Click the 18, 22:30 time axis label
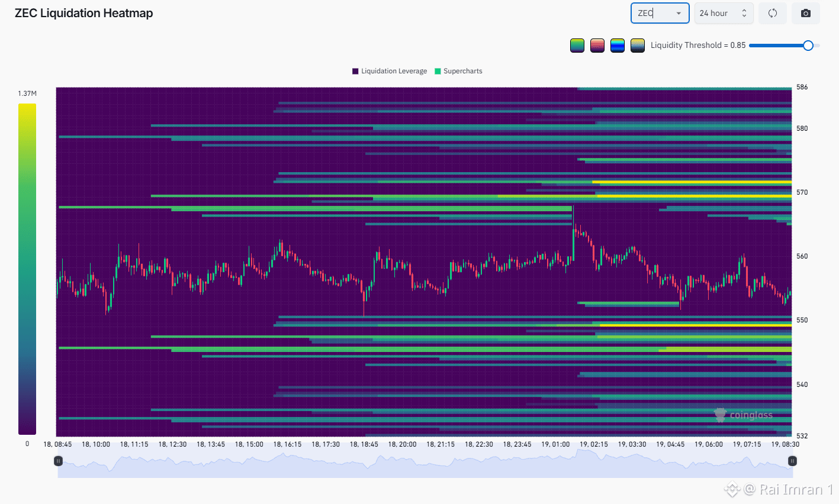The image size is (839, 504). 479,444
